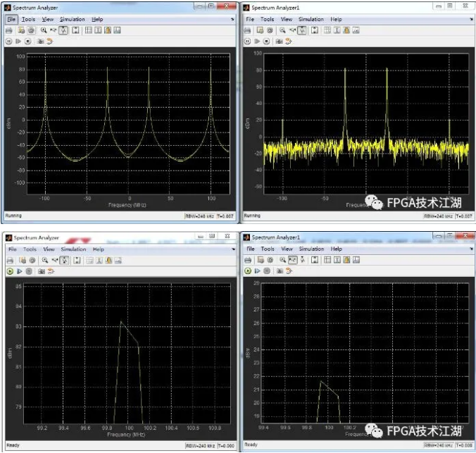Pause simulation in running Spectrum Analyzer window
476x453 pixels.
click(9, 41)
